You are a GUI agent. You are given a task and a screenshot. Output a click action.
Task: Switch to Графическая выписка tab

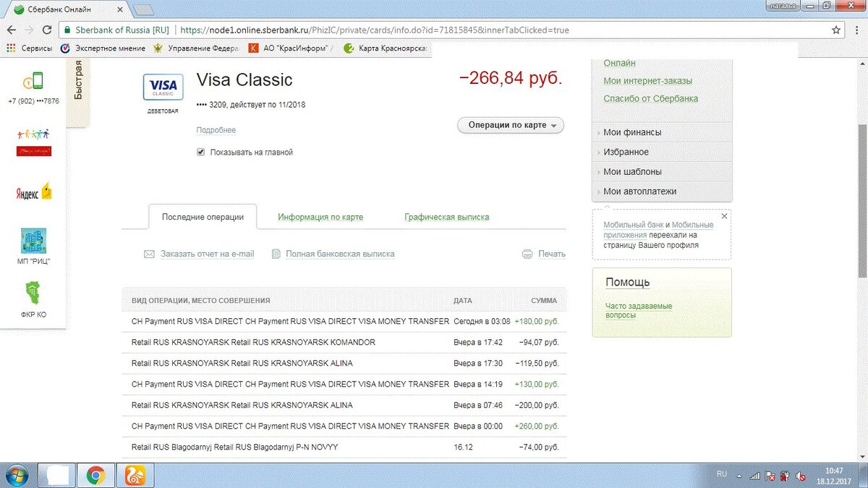446,217
